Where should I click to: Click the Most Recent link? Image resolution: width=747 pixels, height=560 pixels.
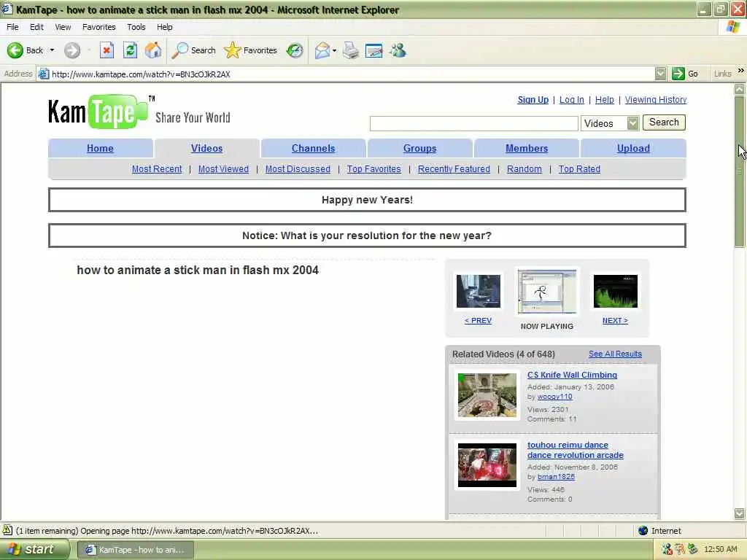coord(157,169)
